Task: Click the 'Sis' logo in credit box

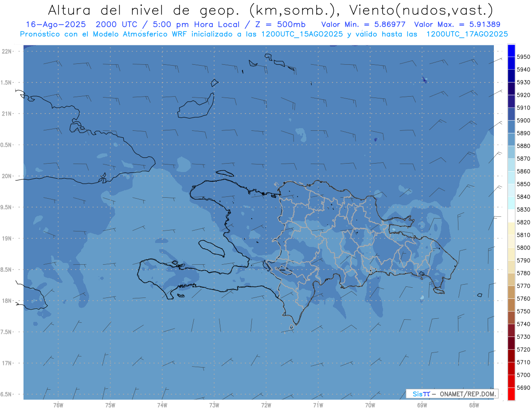Action: (x=418, y=394)
